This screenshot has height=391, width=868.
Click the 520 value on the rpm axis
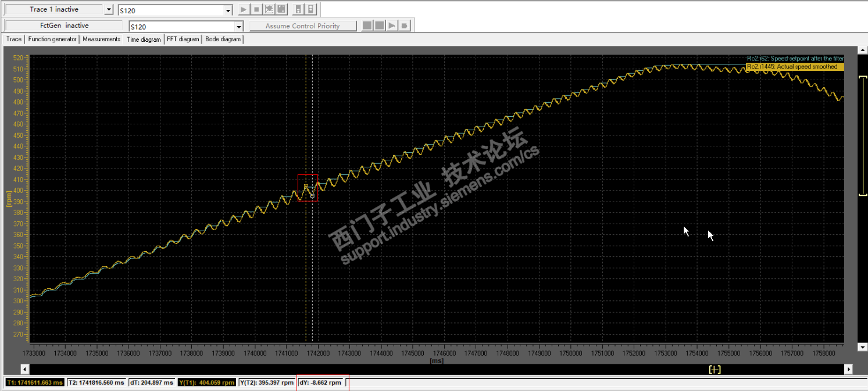click(x=17, y=58)
